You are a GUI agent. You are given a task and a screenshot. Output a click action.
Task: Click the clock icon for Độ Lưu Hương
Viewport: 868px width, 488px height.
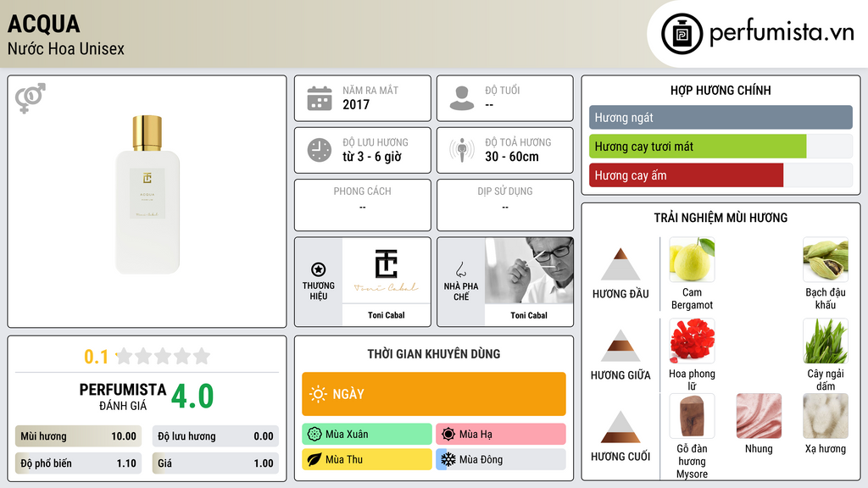coord(320,150)
